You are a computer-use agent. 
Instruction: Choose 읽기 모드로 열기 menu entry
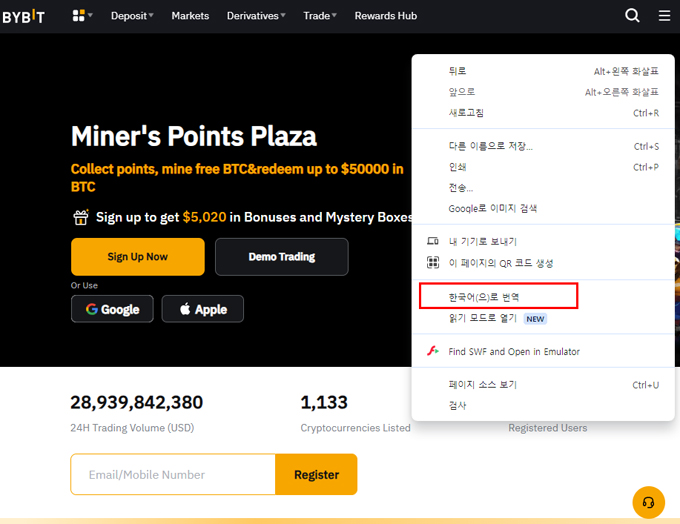coord(543,318)
